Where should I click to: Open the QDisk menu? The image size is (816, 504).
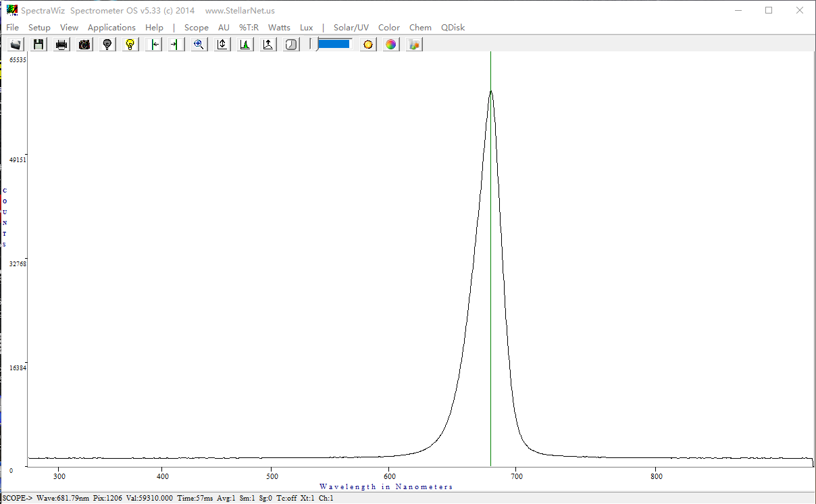point(453,28)
